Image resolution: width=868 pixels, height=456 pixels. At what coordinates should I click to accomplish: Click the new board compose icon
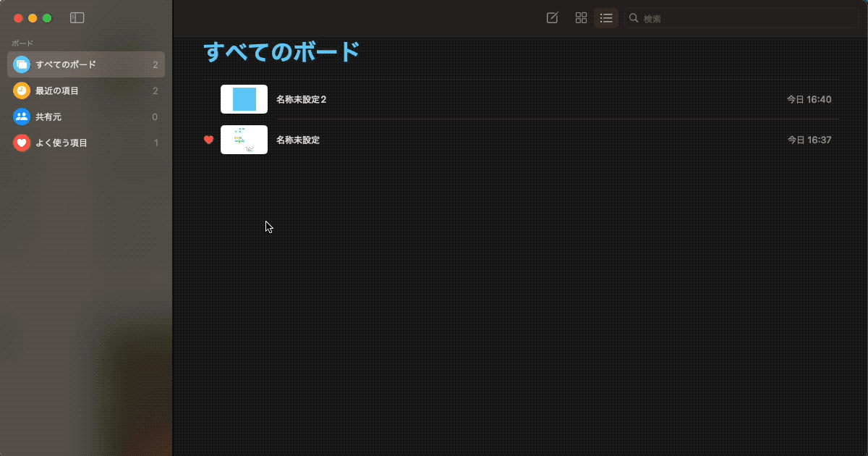[x=552, y=18]
